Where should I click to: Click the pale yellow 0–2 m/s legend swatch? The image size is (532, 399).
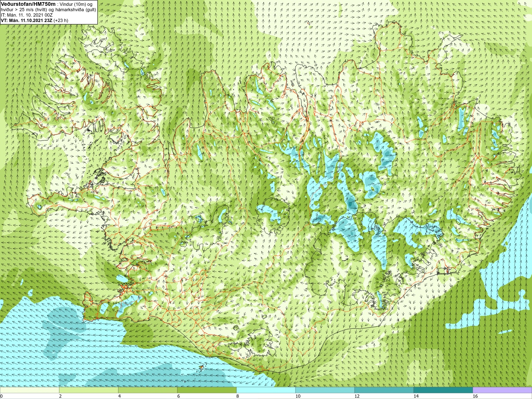(30, 390)
